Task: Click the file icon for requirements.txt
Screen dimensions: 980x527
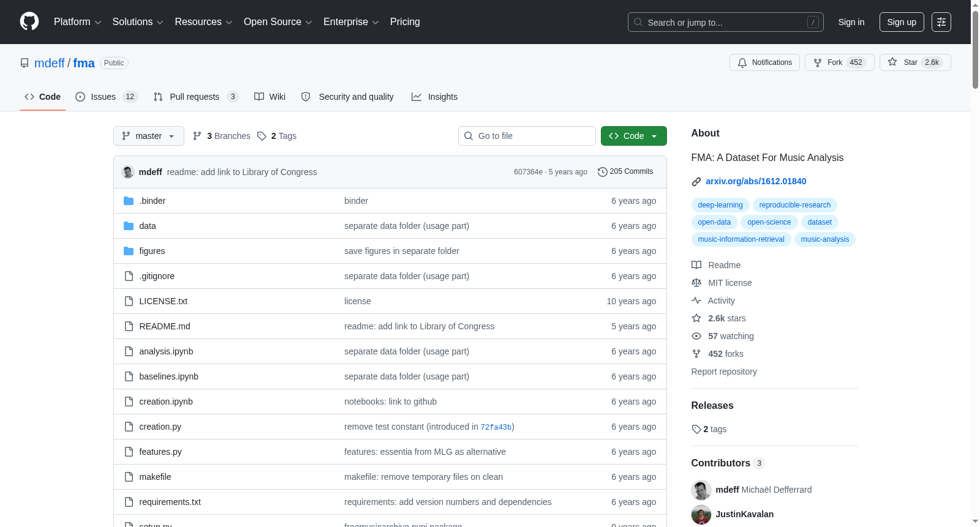Action: [x=129, y=502]
